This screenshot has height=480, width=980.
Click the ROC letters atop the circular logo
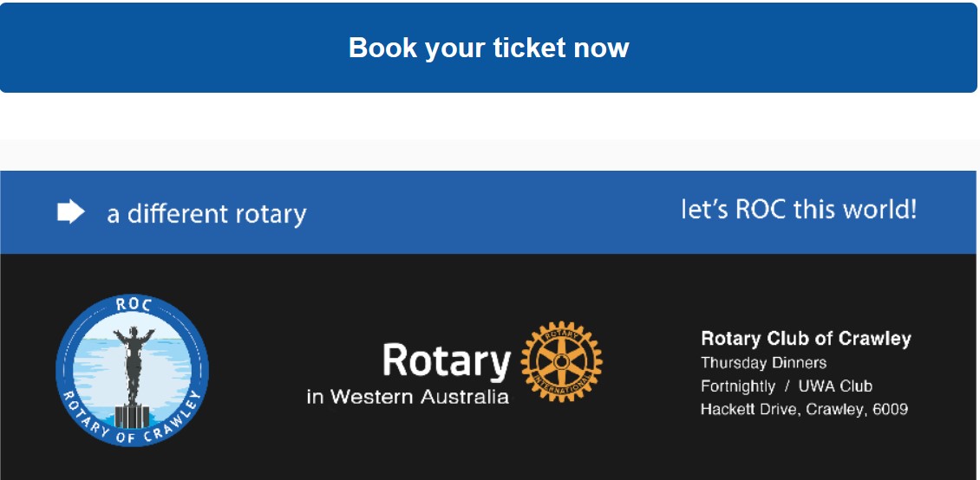133,306
